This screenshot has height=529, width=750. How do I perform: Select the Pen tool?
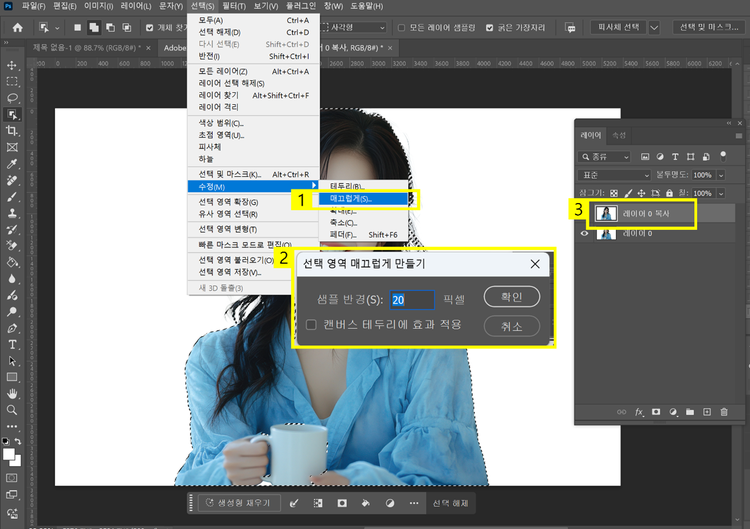pos(12,328)
